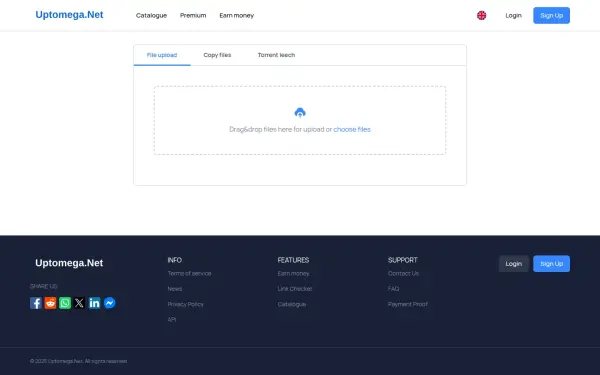Screen dimensions: 600x375
Task: Share via Messenger icon in footer
Action: pyautogui.click(x=109, y=303)
